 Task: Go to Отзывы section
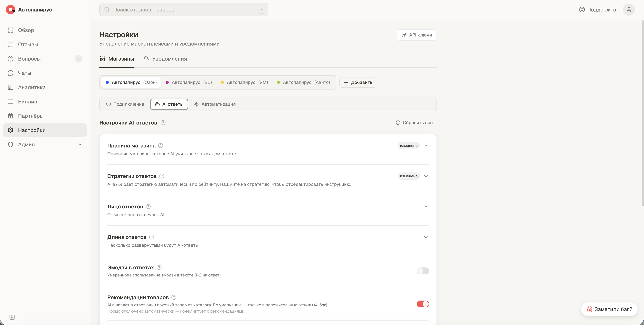point(45,44)
